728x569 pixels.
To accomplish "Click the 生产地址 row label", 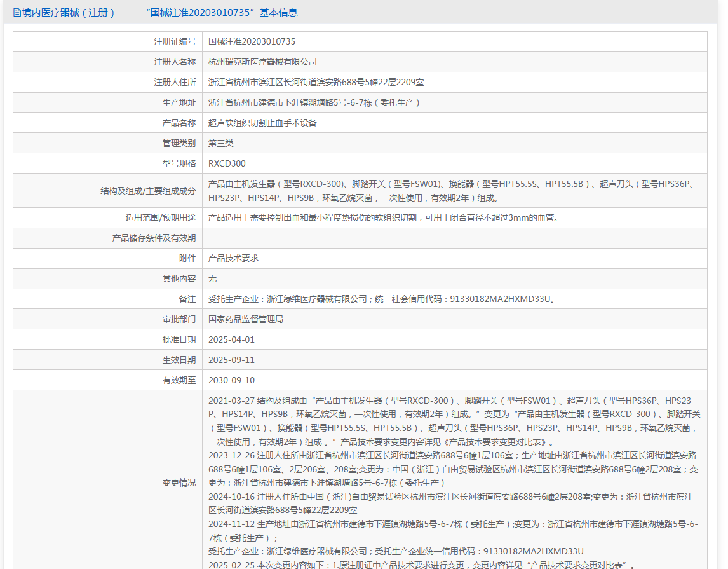I will pyautogui.click(x=179, y=102).
